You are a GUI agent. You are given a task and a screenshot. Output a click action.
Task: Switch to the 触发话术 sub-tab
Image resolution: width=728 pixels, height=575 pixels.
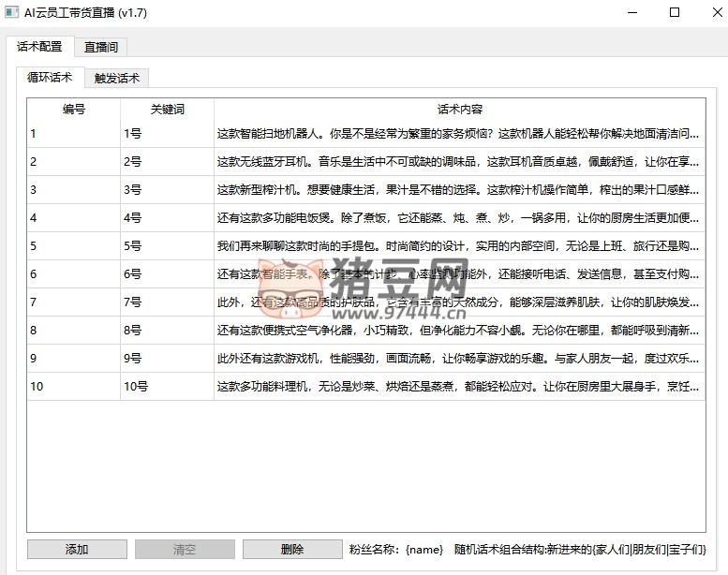pyautogui.click(x=116, y=78)
